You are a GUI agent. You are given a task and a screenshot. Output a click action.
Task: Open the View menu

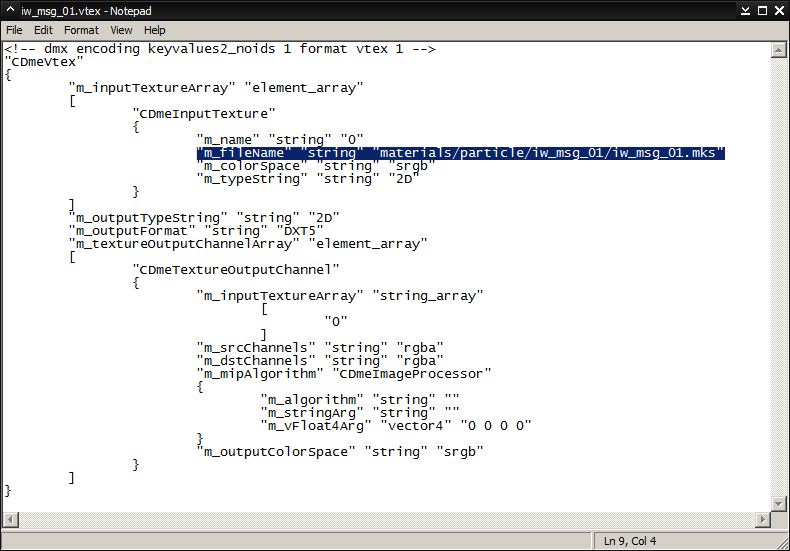(121, 30)
